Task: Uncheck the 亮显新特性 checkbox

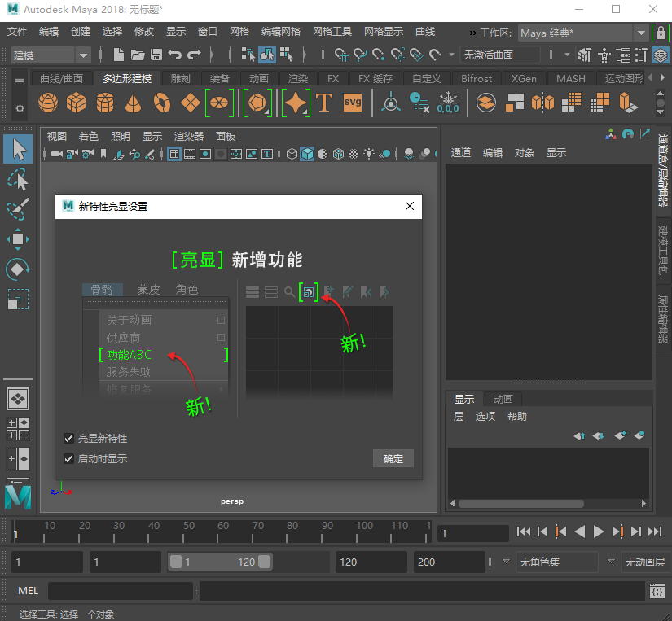Action: [69, 439]
